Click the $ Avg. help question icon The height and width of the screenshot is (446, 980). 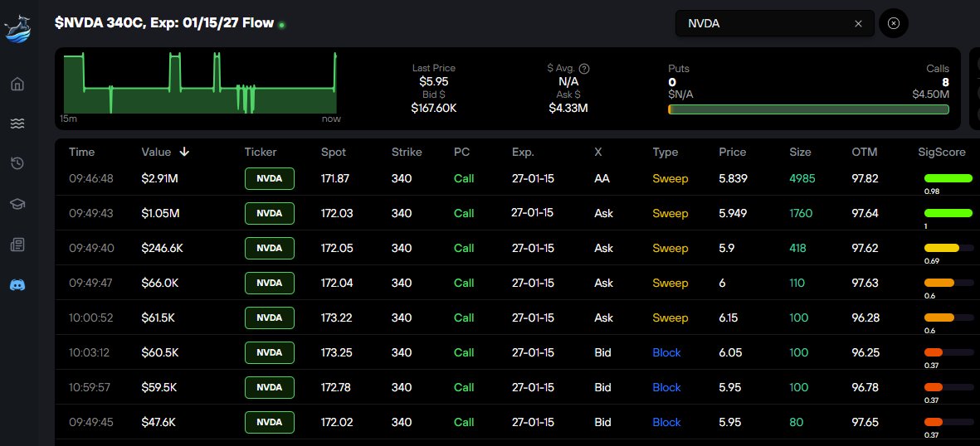584,69
